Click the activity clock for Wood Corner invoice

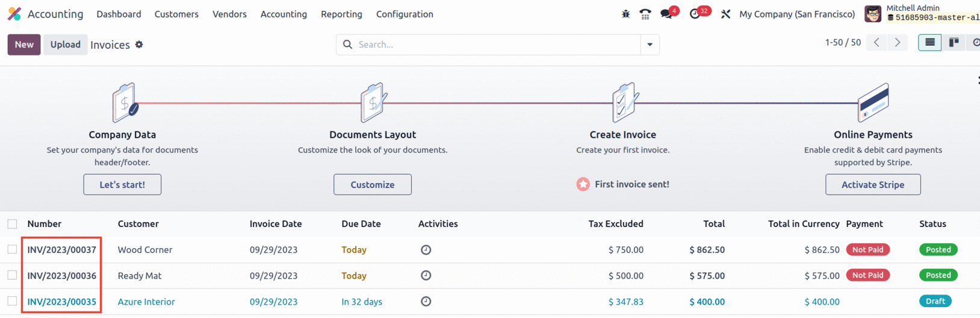pyautogui.click(x=426, y=249)
